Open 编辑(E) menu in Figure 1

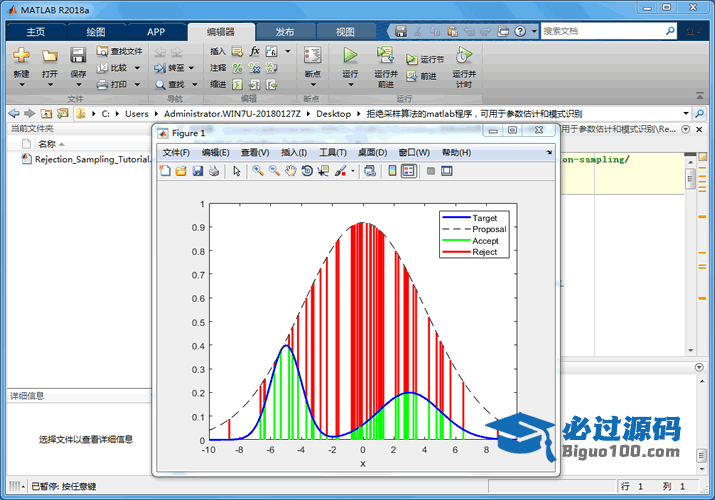coord(216,153)
